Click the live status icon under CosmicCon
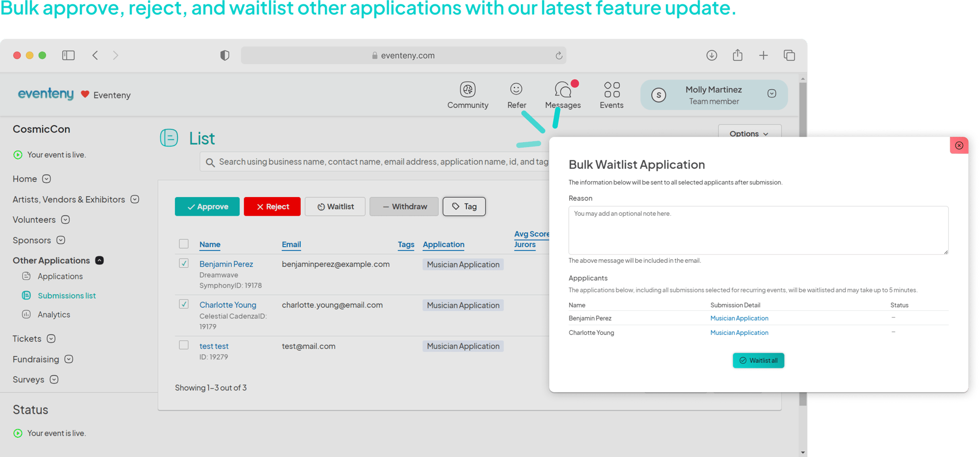Viewport: 980px width, 457px height. pos(18,155)
